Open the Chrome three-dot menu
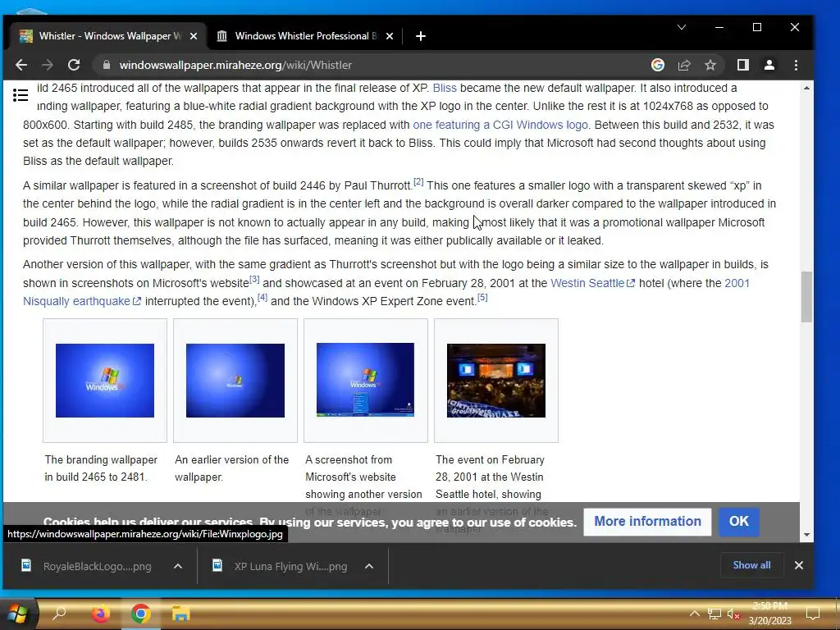 [x=796, y=65]
